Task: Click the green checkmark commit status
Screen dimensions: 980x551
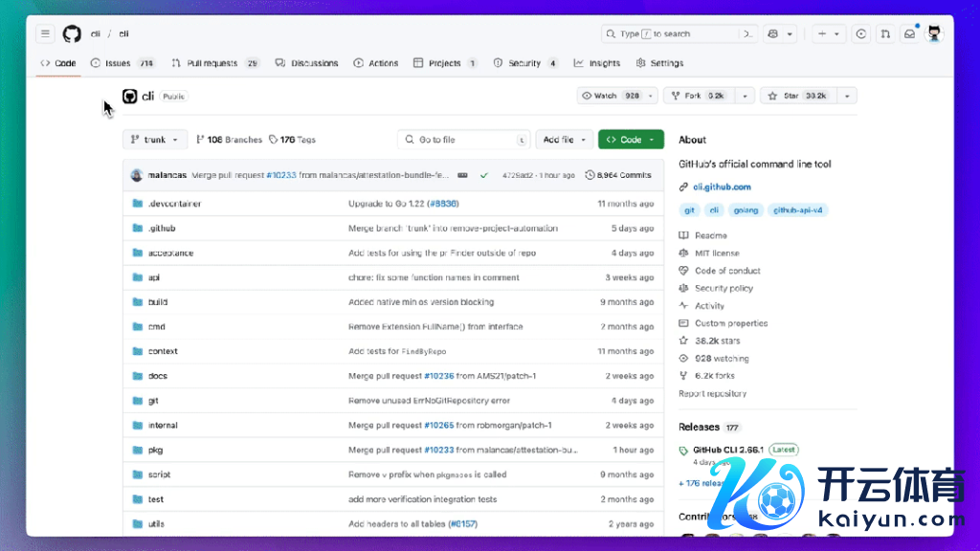Action: pos(484,175)
